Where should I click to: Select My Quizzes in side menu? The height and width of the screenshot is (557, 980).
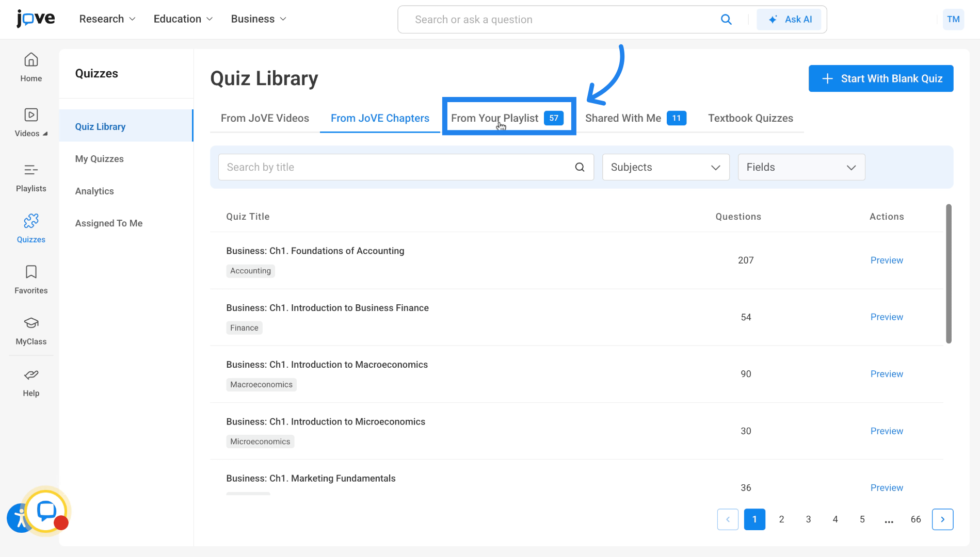tap(100, 159)
